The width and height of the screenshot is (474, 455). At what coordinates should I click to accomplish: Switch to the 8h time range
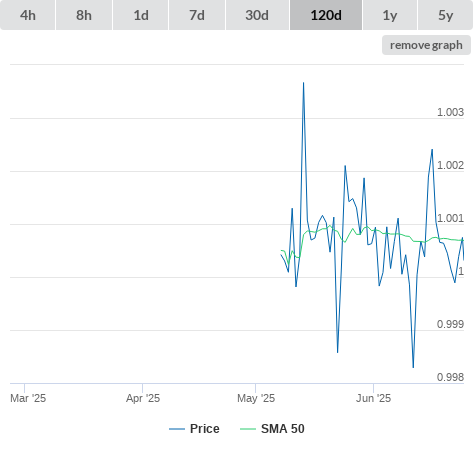(x=84, y=15)
